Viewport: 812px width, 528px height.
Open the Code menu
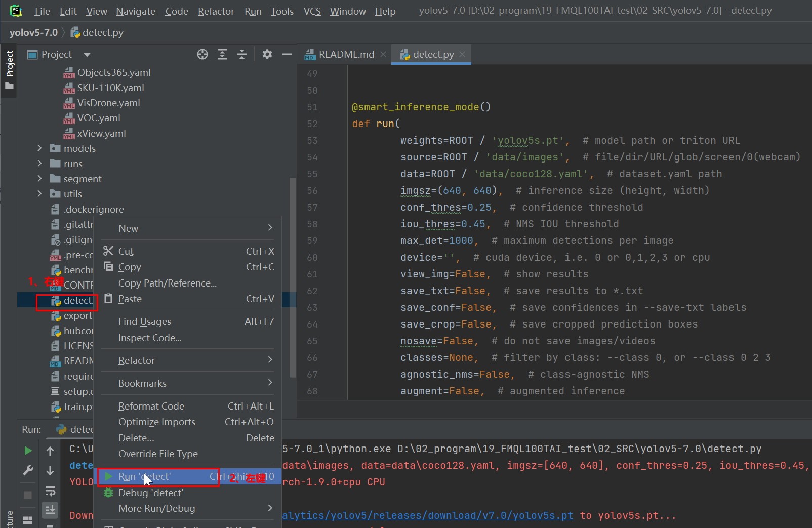[177, 11]
